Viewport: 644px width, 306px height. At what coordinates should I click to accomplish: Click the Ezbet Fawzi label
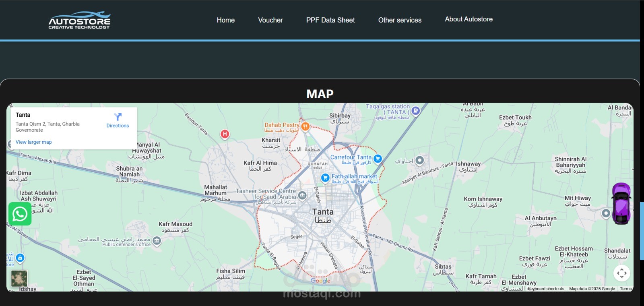(535, 261)
